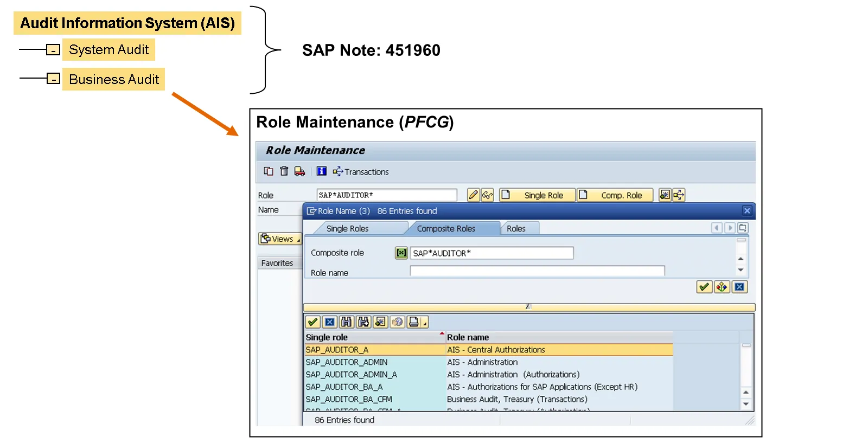
Task: Select row SAP_AUDITOR_BA_A
Action: pyautogui.click(x=489, y=387)
